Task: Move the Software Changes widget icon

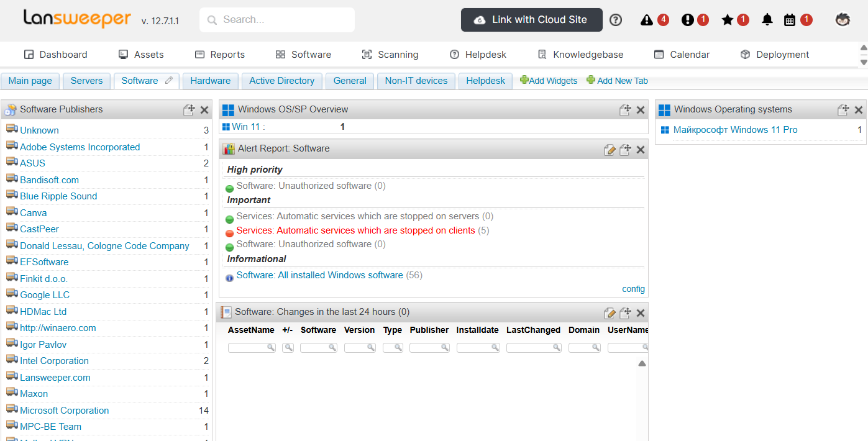Action: (x=626, y=313)
